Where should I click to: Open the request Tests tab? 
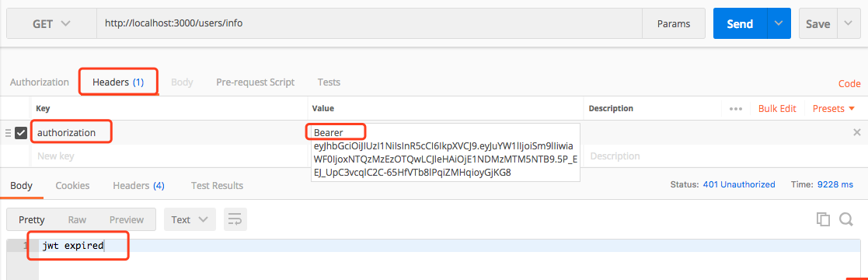point(329,82)
